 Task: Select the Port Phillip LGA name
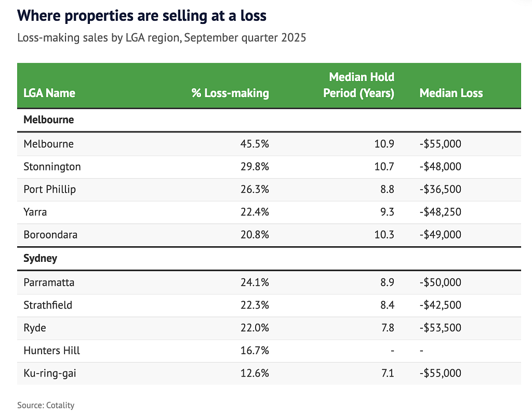(x=50, y=189)
